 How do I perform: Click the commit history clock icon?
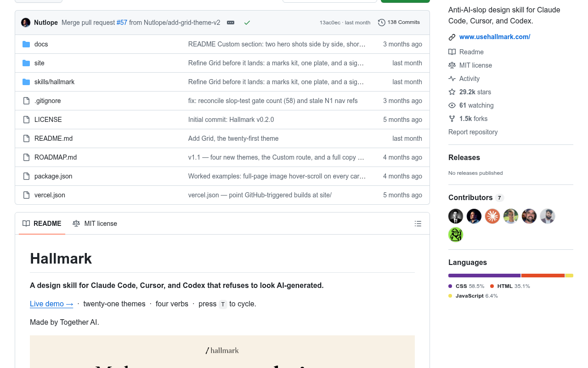pyautogui.click(x=382, y=23)
